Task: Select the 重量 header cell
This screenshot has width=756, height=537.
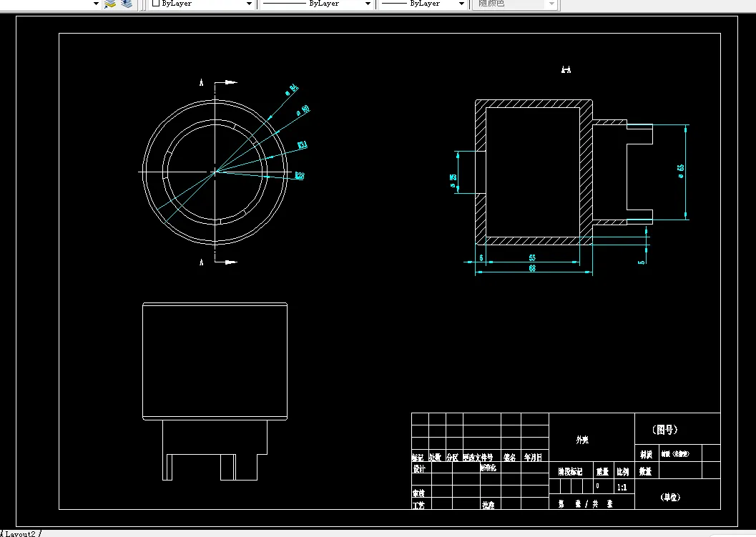Action: coord(602,471)
